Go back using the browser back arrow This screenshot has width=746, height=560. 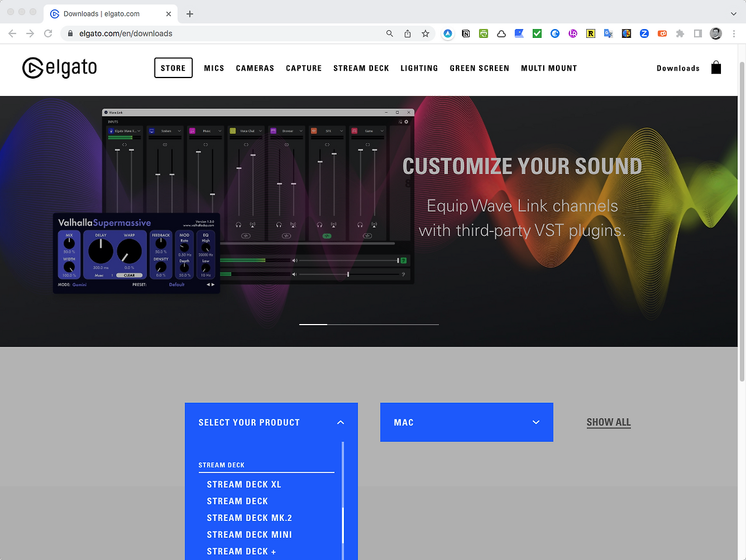click(x=12, y=34)
